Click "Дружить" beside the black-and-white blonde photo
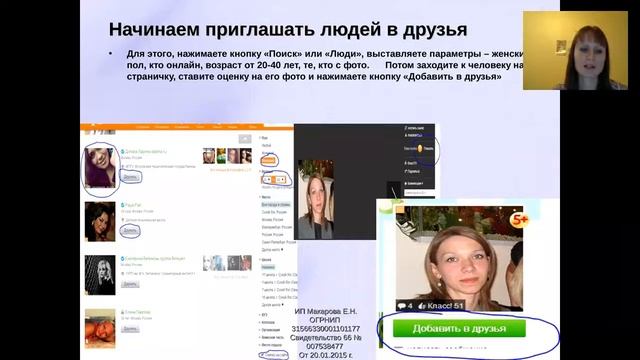Screen dimensions: 640x360 (130, 284)
